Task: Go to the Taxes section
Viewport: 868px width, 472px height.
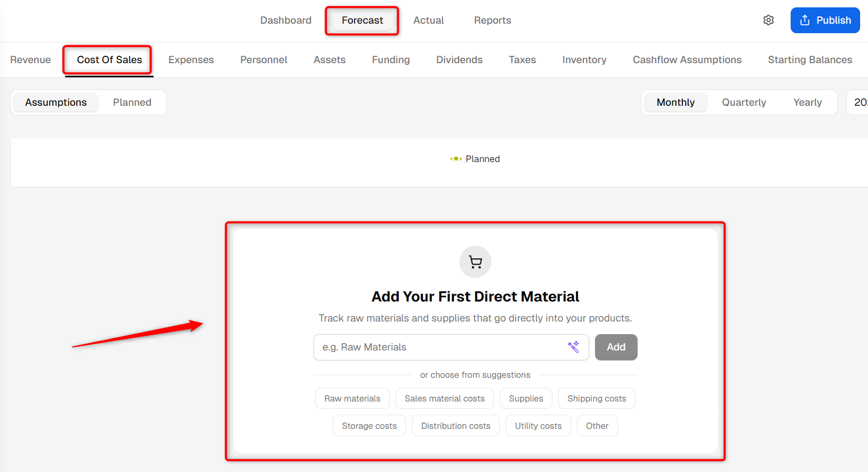Action: 522,59
